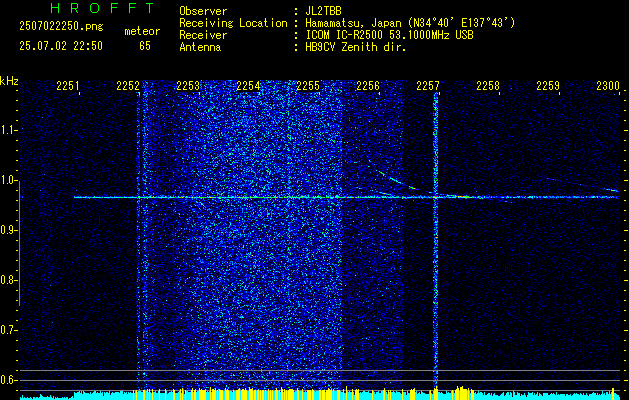
Task: Click the HB9CV Zenith dir. antenna text
Action: (x=356, y=47)
